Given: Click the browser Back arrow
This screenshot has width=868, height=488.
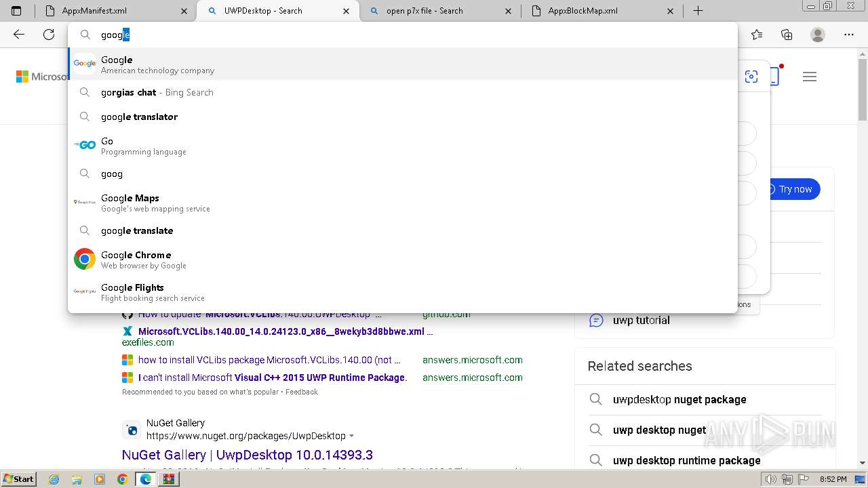Looking at the screenshot, I should coord(19,35).
